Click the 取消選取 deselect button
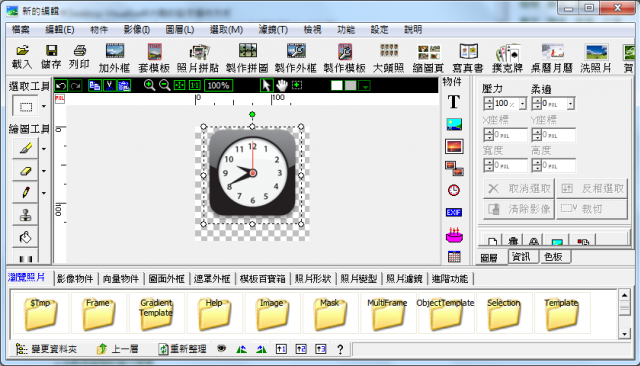 coord(519,188)
